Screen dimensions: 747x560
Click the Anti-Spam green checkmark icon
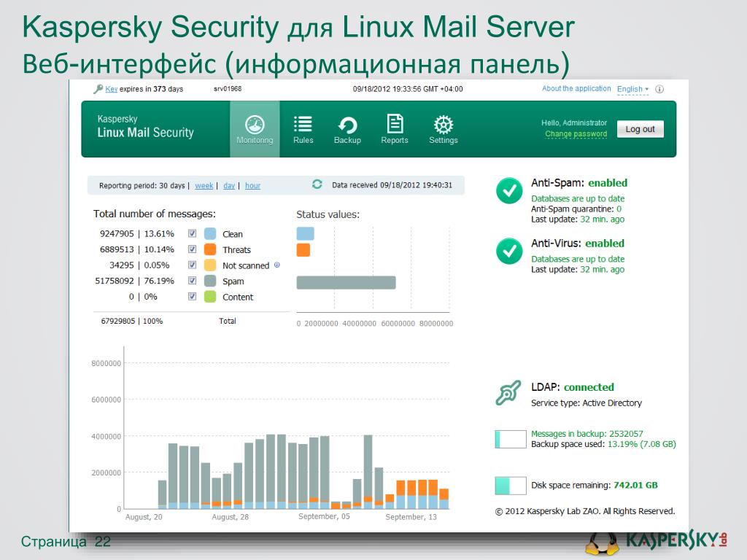click(509, 190)
